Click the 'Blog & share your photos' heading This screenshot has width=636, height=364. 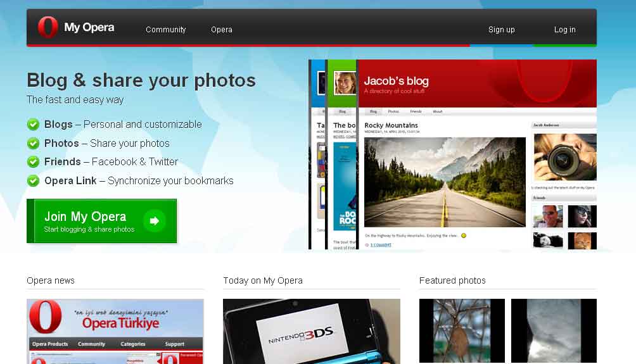point(141,80)
